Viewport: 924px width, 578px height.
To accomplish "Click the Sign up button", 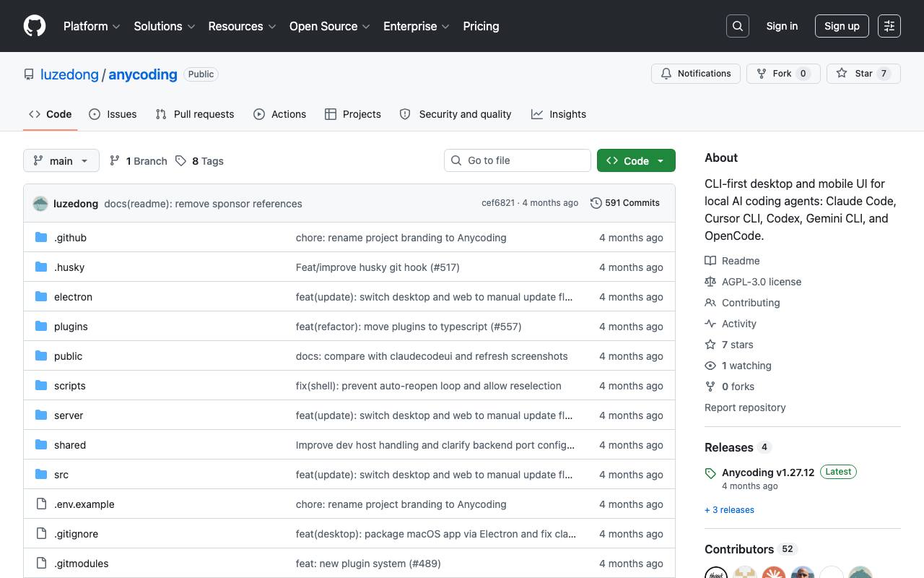I will [x=842, y=26].
